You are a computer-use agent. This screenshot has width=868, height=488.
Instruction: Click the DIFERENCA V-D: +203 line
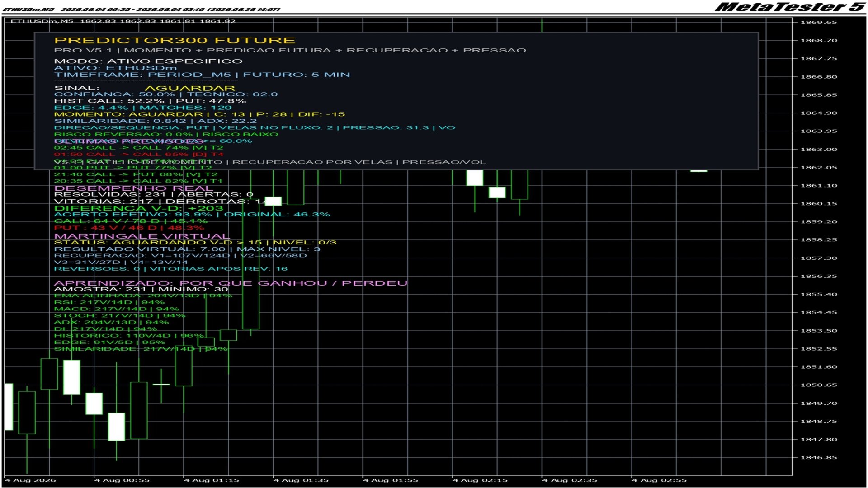pos(139,208)
